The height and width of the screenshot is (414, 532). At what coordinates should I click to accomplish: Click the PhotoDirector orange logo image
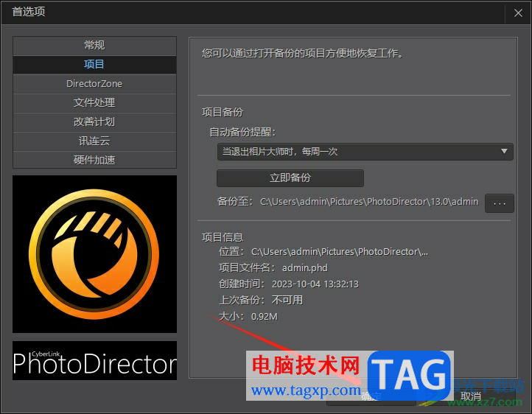point(94,254)
